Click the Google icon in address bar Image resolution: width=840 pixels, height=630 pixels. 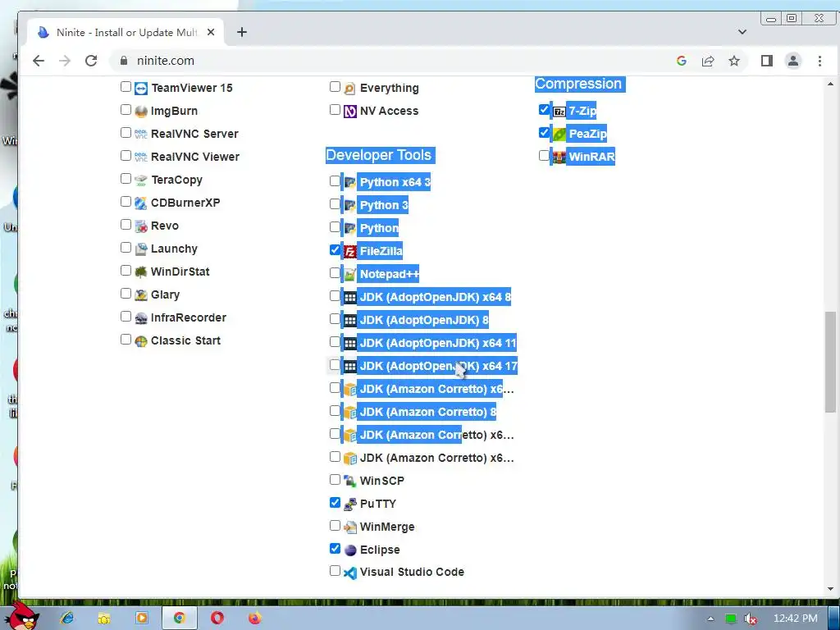682,61
